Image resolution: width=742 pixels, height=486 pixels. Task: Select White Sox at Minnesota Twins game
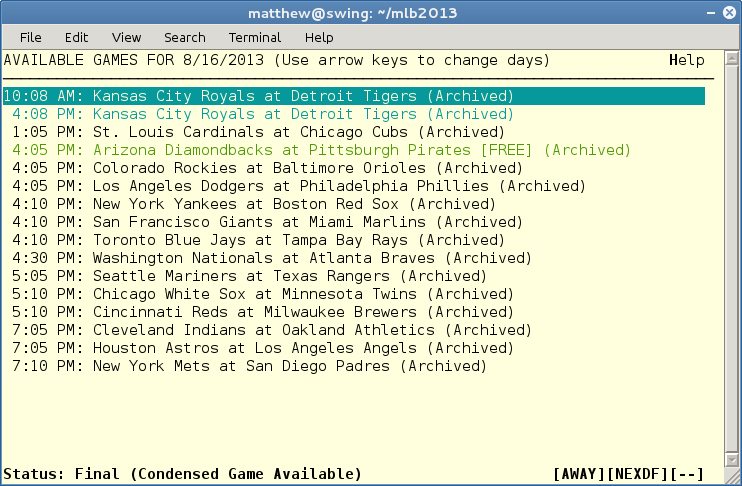(x=263, y=294)
